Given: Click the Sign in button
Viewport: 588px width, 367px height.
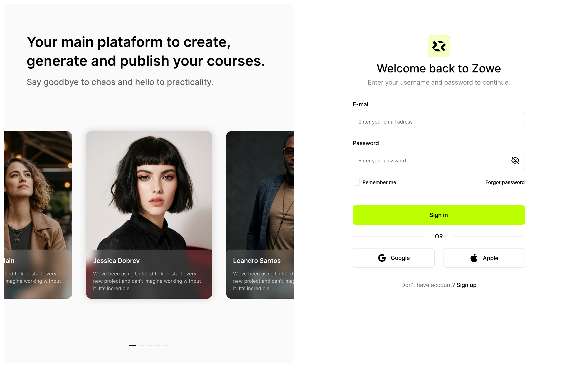Looking at the screenshot, I should click(439, 215).
